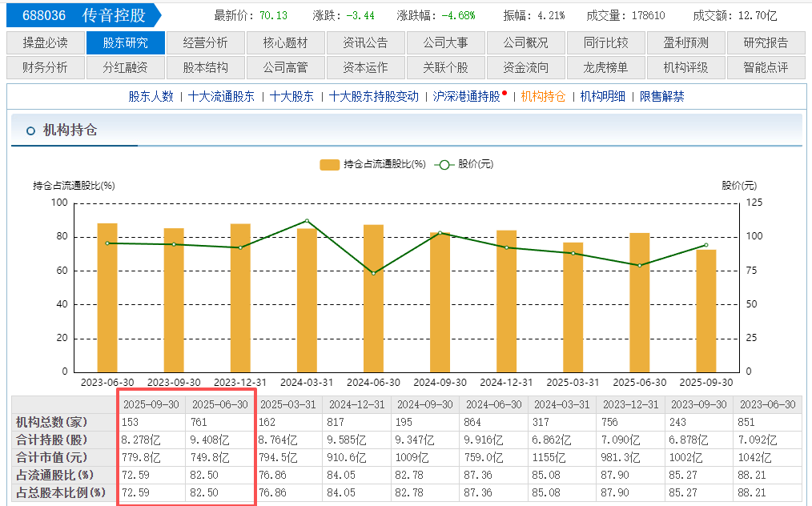Click the 2023-12-31 table column header

631,404
